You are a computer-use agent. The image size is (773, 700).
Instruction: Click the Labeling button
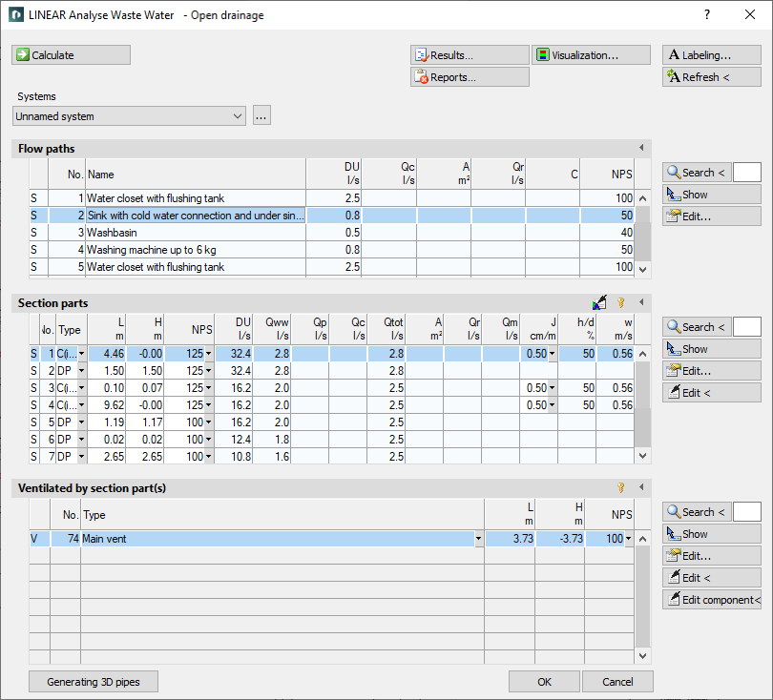[712, 55]
